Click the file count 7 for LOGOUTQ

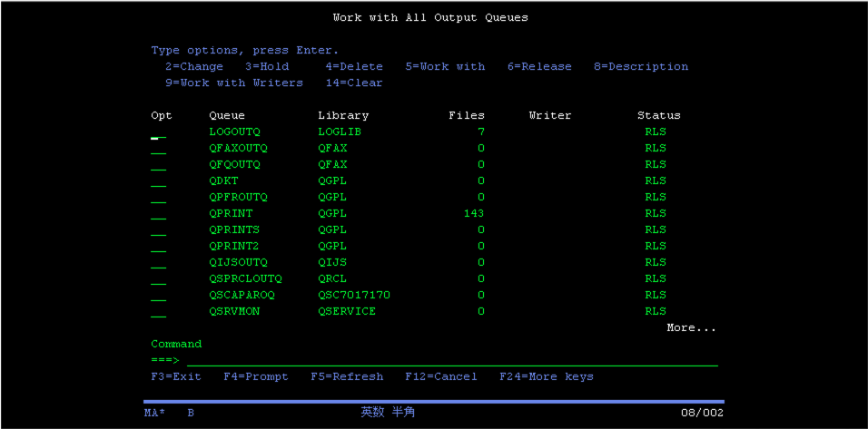(481, 132)
